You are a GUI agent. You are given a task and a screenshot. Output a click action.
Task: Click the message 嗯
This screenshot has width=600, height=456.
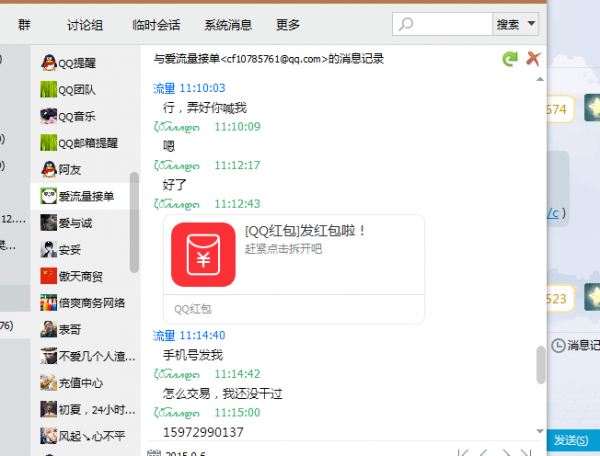tap(169, 146)
